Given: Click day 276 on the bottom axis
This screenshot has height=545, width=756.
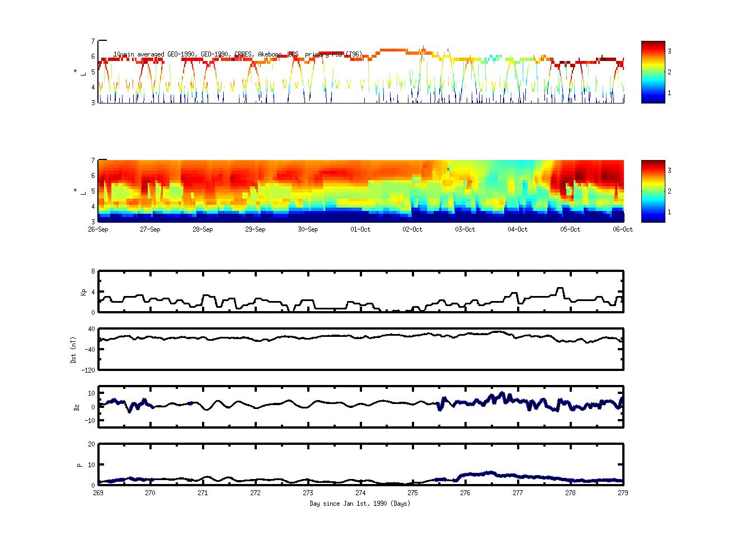Looking at the screenshot, I should pyautogui.click(x=465, y=493).
